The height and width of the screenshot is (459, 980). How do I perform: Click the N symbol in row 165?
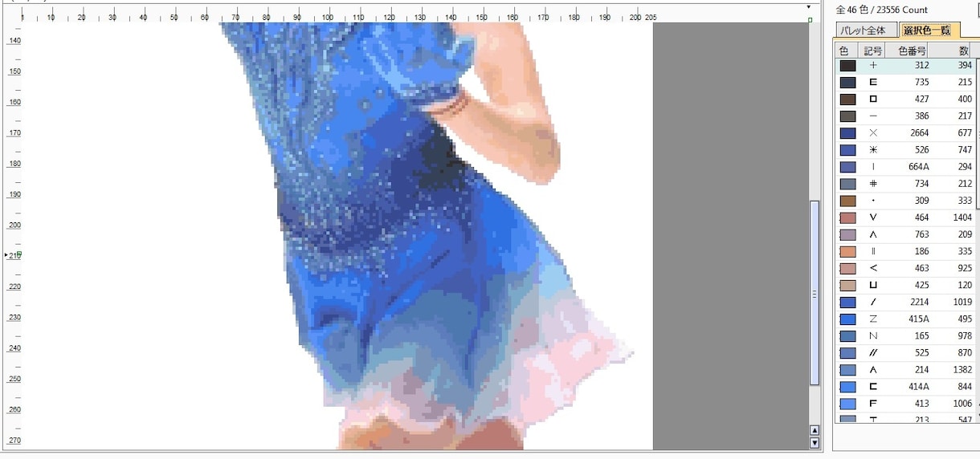coord(873,336)
